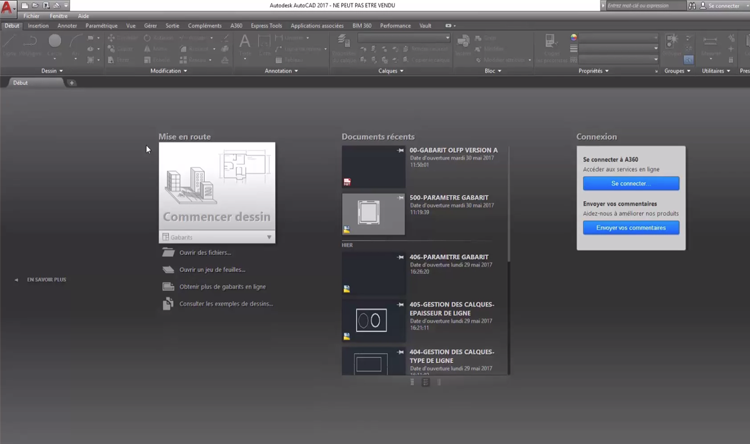Click the Open file quick-access icon
This screenshot has height=444, width=750.
click(35, 5)
